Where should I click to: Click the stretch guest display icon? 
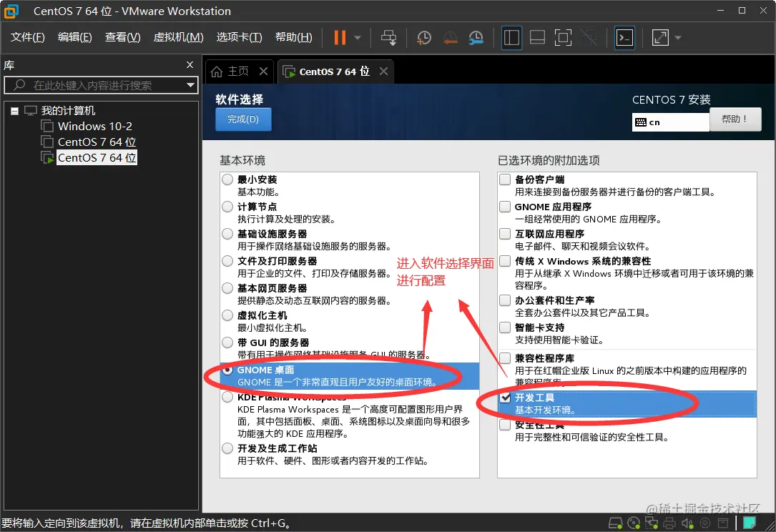pos(660,38)
